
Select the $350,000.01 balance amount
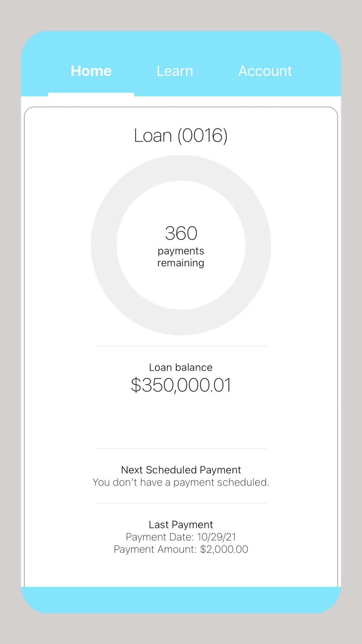click(x=181, y=385)
